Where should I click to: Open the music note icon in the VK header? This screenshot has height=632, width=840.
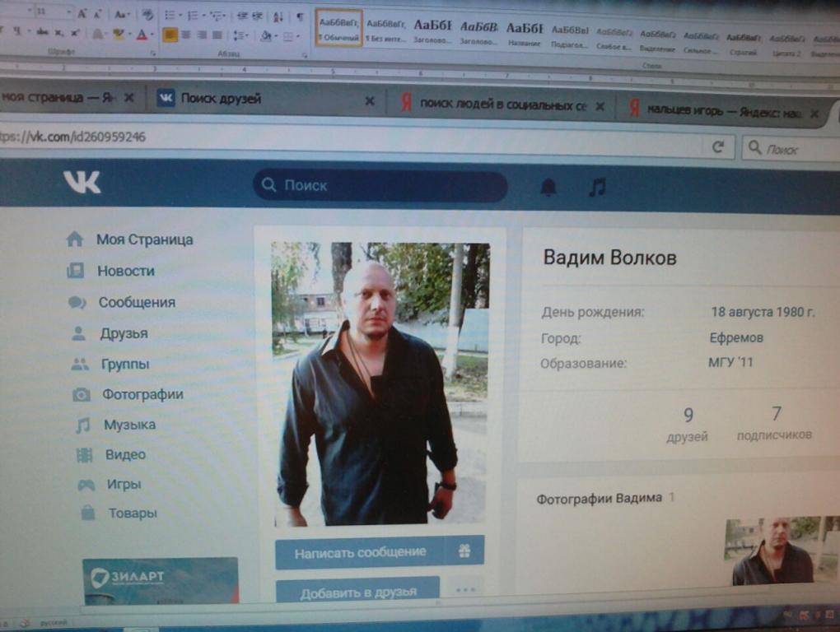point(597,188)
